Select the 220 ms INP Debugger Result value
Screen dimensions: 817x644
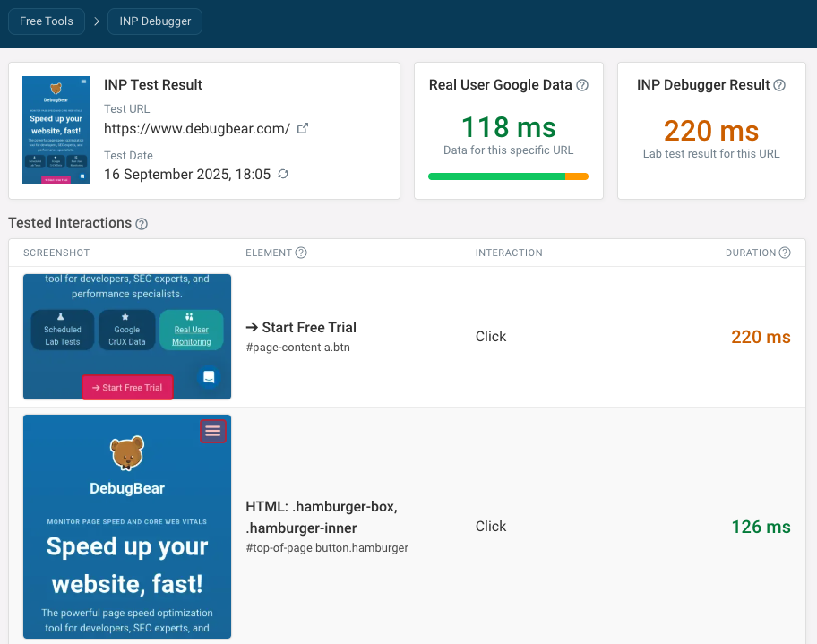click(x=711, y=131)
